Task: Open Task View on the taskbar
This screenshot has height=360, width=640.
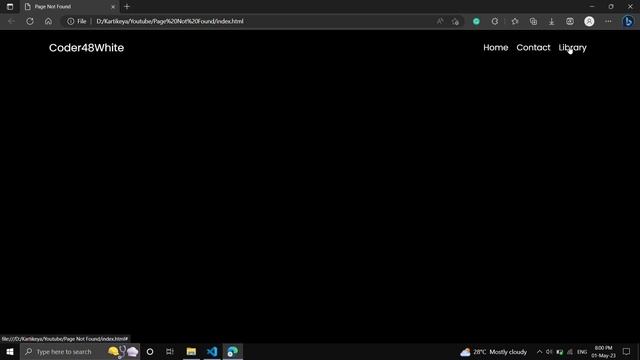Action: 170,351
